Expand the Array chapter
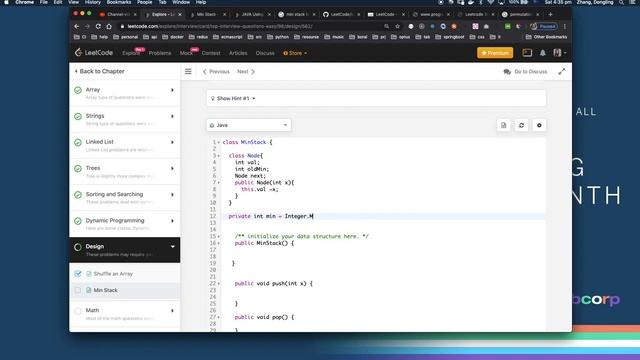Image resolution: width=640 pixels, height=360 pixels. point(172,90)
